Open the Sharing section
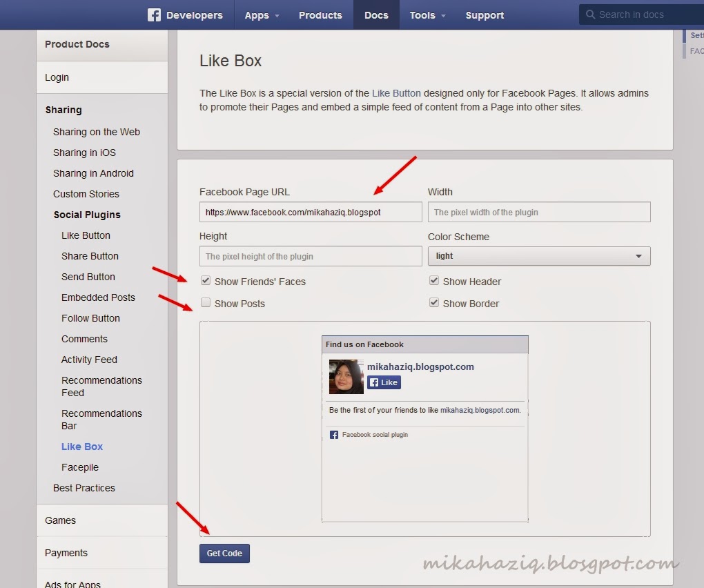The height and width of the screenshot is (588, 704). (x=63, y=110)
